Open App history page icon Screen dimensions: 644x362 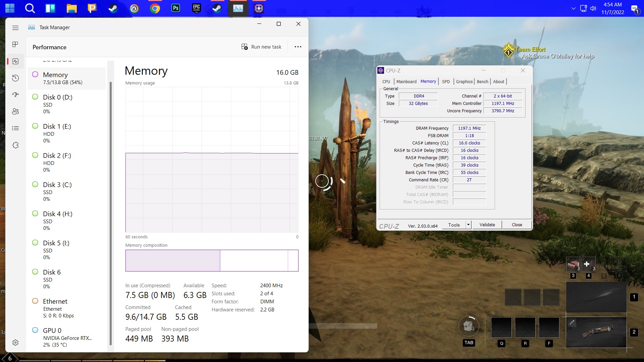click(x=15, y=78)
